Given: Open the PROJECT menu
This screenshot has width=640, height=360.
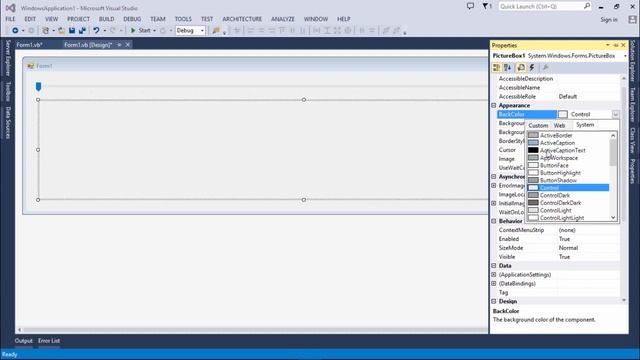Looking at the screenshot, I should (78, 19).
